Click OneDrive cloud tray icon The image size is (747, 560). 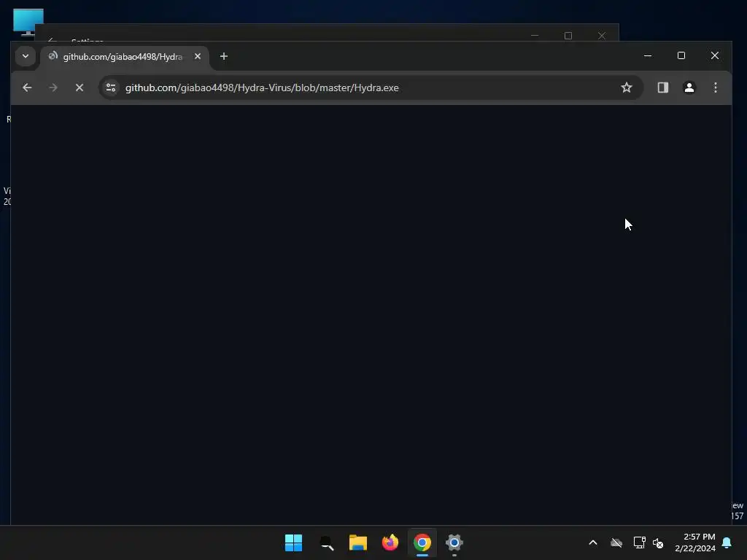(616, 542)
